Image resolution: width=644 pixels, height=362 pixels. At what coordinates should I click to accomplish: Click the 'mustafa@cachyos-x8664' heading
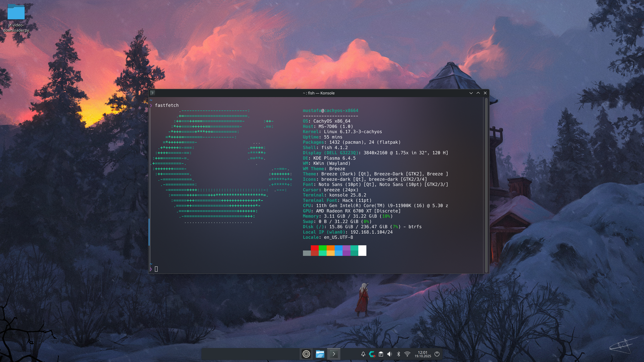click(x=330, y=111)
